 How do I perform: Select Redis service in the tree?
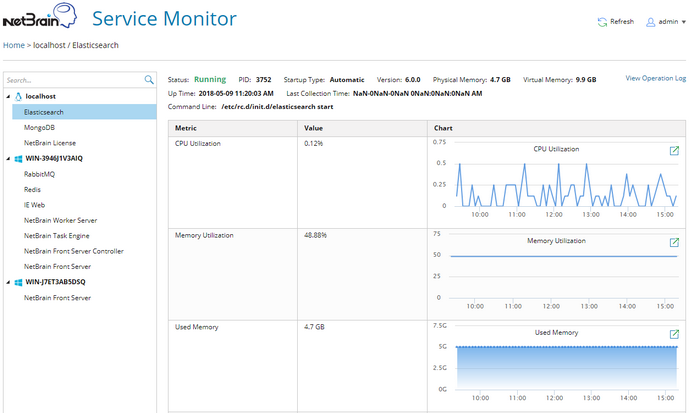coord(33,189)
